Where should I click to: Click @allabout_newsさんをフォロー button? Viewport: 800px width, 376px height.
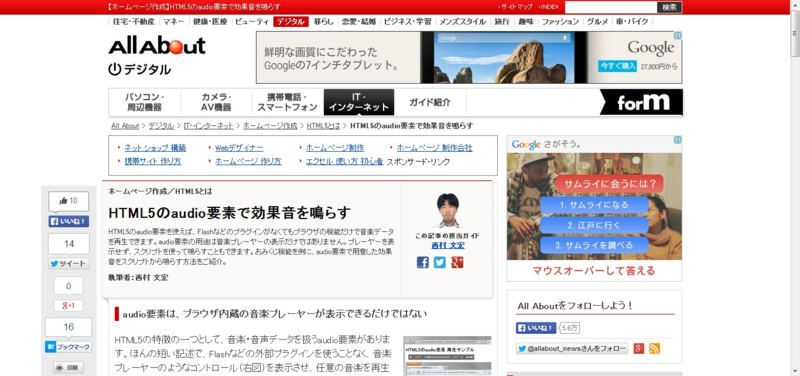click(x=572, y=348)
